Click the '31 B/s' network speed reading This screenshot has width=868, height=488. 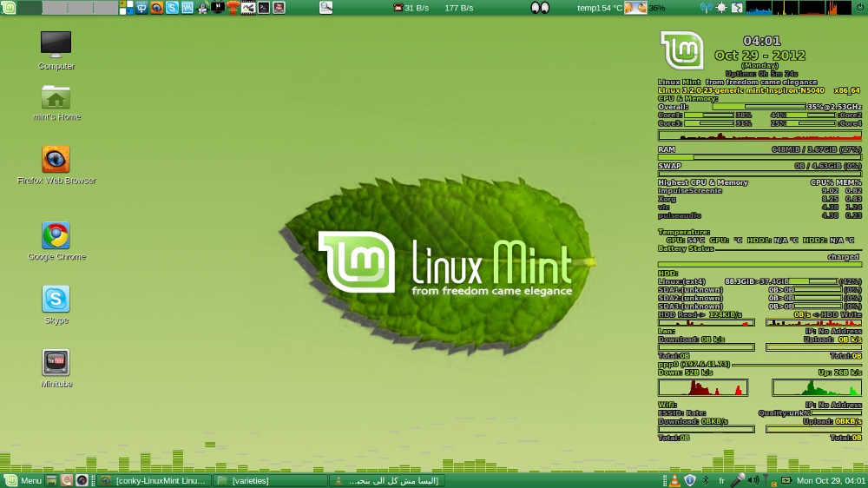coord(417,8)
